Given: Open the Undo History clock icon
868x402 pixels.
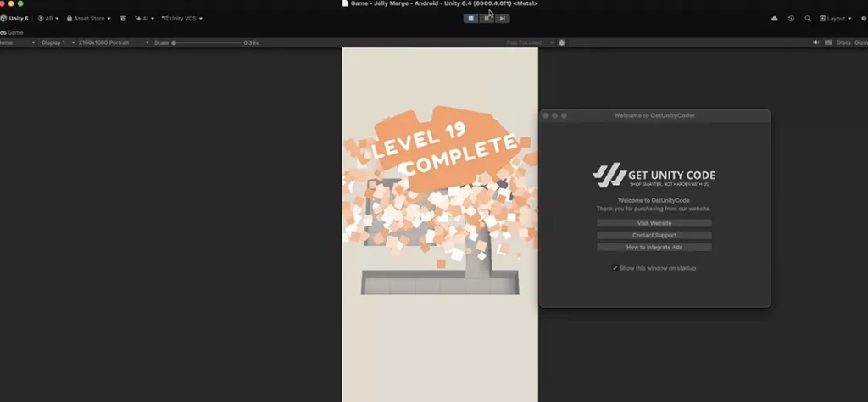Looking at the screenshot, I should coord(791,19).
